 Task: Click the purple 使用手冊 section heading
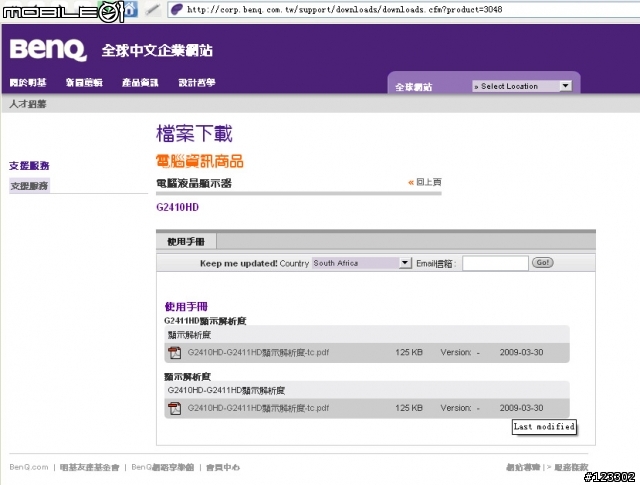pyautogui.click(x=186, y=307)
